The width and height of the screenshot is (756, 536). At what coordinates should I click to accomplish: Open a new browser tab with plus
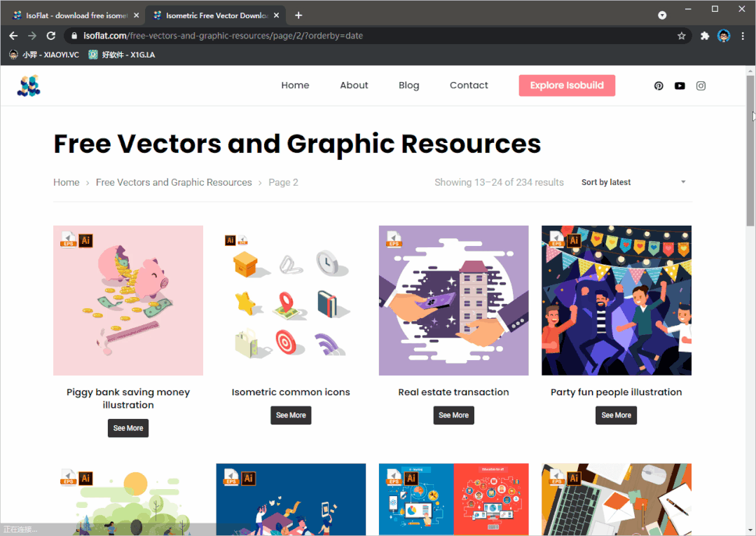(298, 15)
